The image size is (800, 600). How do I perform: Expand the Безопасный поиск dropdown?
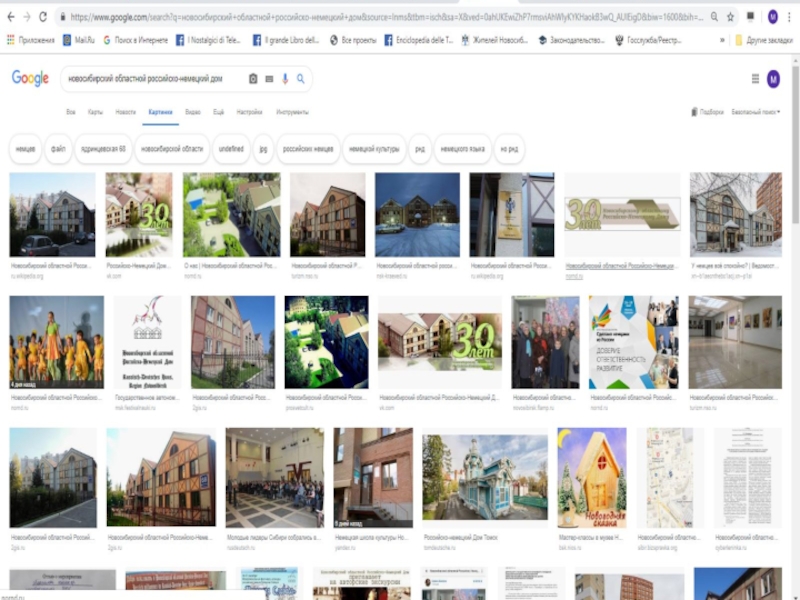point(755,112)
